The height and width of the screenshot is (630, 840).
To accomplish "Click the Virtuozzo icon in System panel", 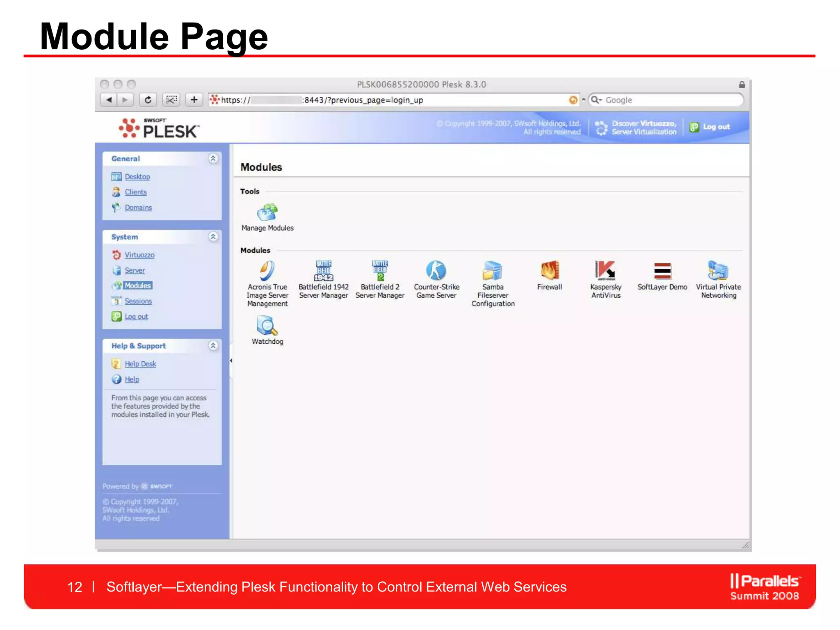I will (116, 255).
